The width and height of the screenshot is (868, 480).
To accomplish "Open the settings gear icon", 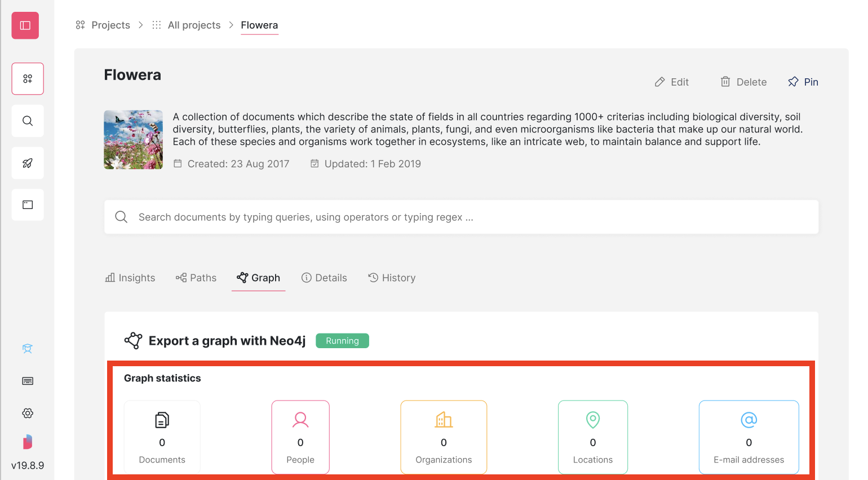I will pos(27,413).
